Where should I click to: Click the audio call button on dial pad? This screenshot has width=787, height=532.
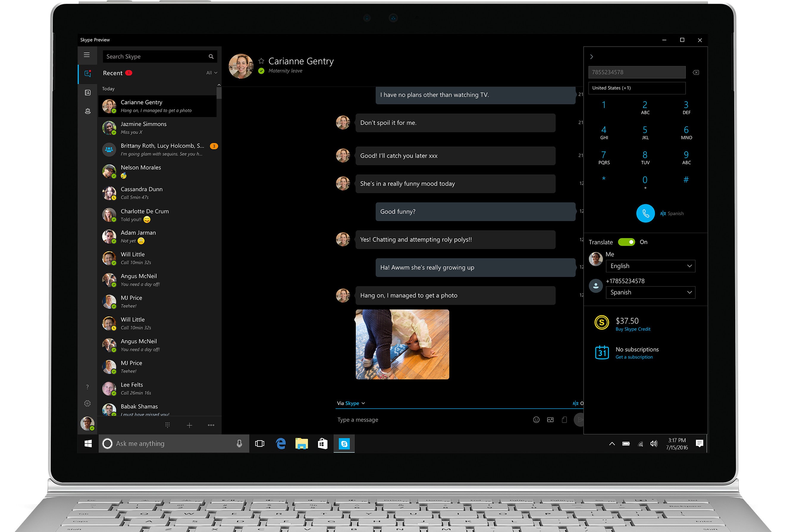[645, 213]
